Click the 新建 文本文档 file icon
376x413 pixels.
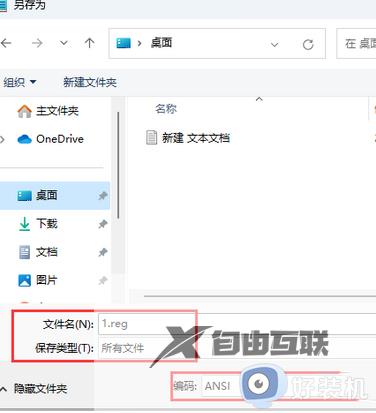click(152, 138)
